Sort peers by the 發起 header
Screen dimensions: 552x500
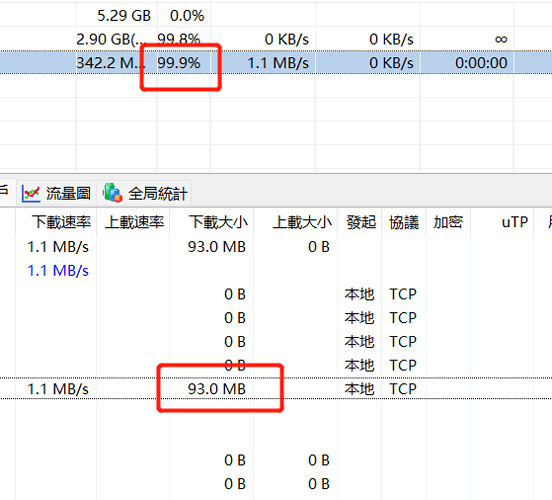(361, 222)
